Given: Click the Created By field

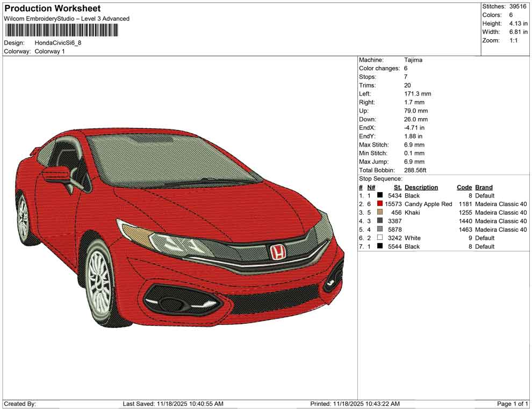Looking at the screenshot, I should click(21, 404).
